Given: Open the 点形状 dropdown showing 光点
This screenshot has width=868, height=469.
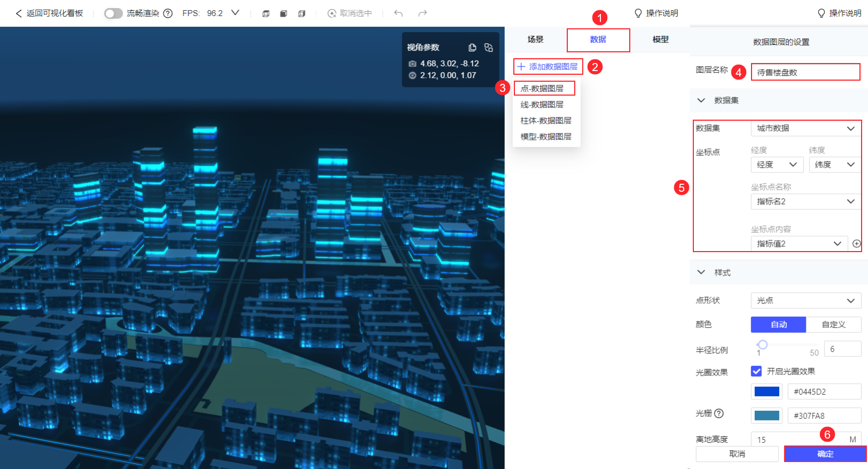Looking at the screenshot, I should pos(806,301).
